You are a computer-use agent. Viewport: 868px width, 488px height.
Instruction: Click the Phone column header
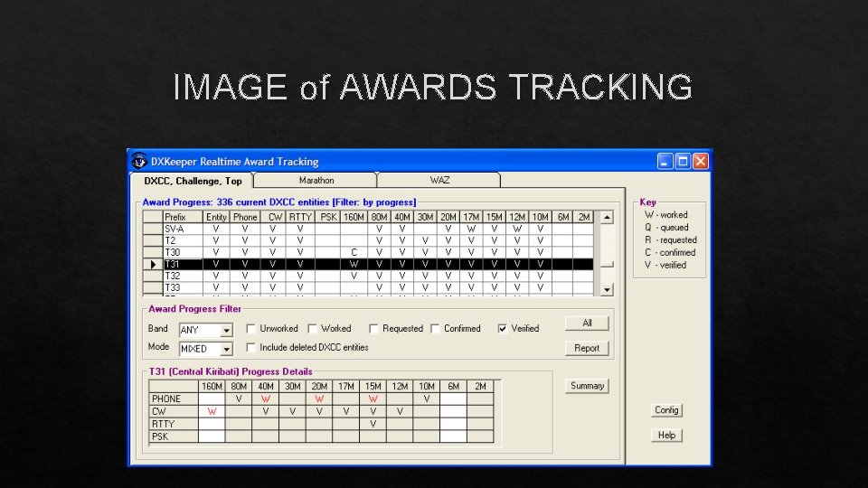[x=245, y=217]
